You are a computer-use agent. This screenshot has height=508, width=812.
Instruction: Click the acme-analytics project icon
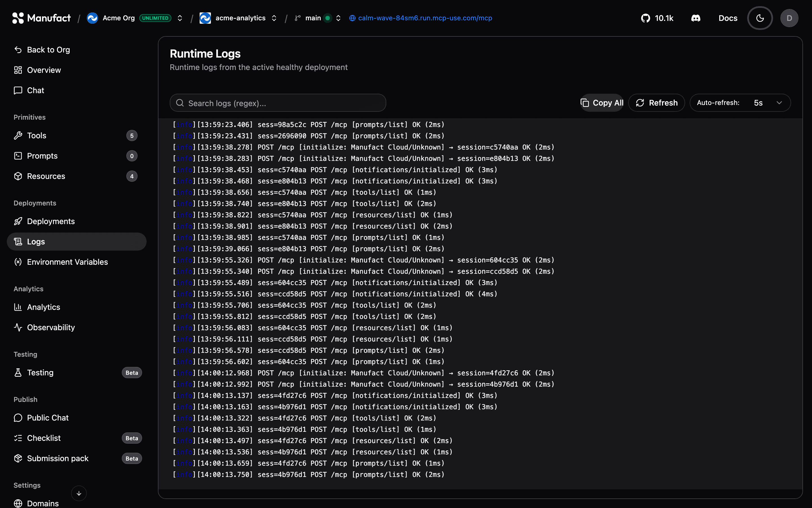coord(205,18)
